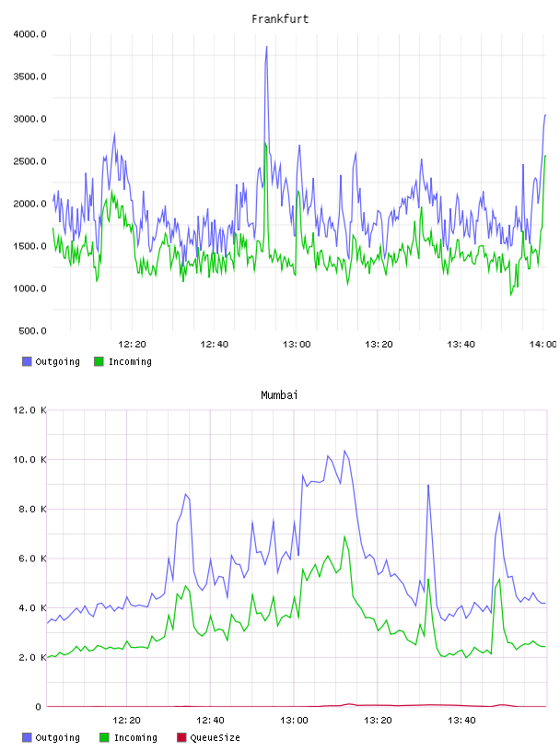560x752 pixels.
Task: Click the 13:20 time label on Frankfurt chart
Action: coord(379,345)
